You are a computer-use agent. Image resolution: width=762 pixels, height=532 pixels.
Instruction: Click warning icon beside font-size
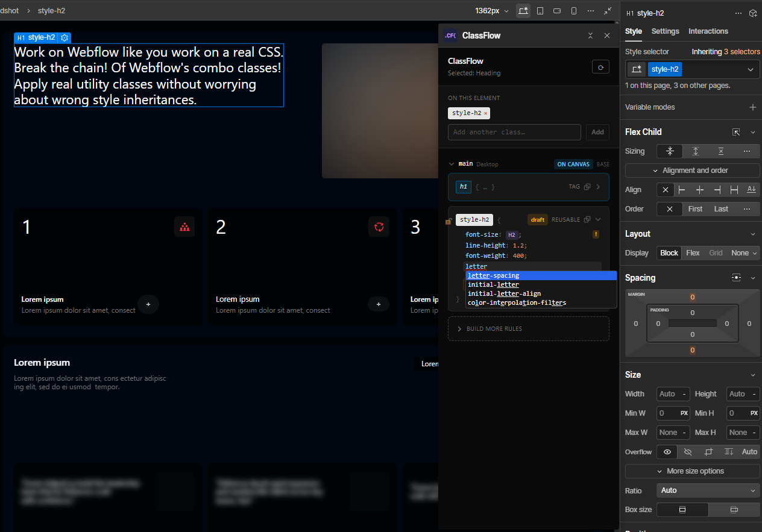point(596,234)
